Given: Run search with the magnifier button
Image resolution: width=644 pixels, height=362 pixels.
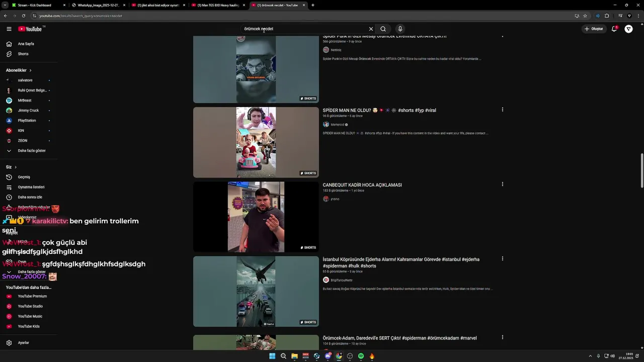Looking at the screenshot, I should [x=383, y=29].
